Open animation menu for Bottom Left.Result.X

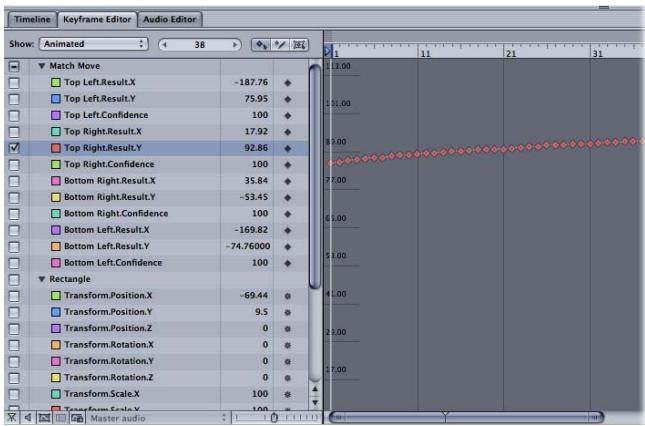[288, 230]
